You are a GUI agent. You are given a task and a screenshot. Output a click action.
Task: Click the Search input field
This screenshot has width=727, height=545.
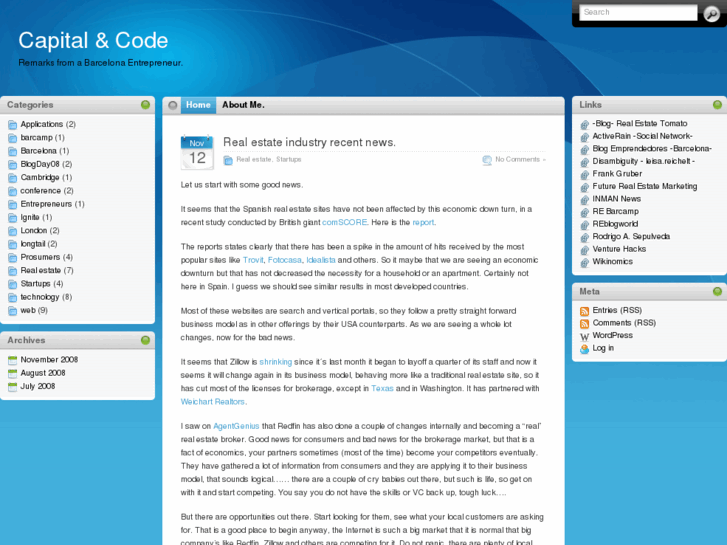click(x=638, y=13)
